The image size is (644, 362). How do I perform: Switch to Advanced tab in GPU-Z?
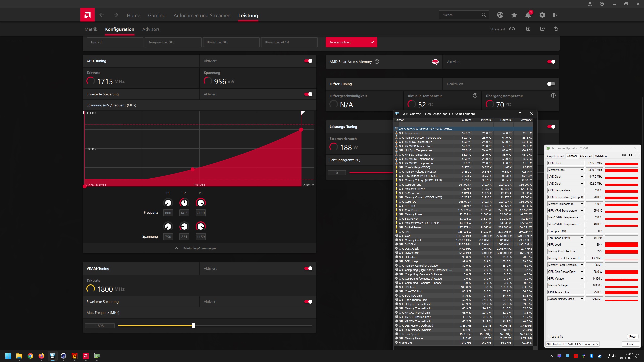pos(586,156)
